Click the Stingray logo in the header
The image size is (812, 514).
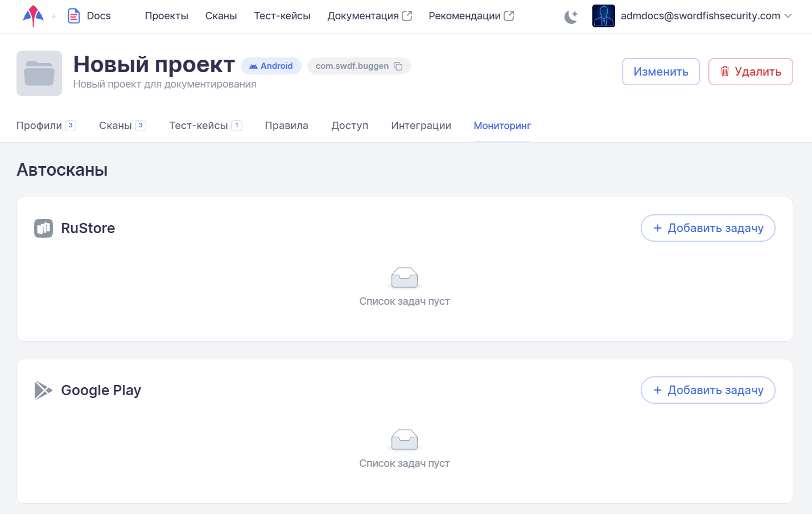click(x=33, y=16)
